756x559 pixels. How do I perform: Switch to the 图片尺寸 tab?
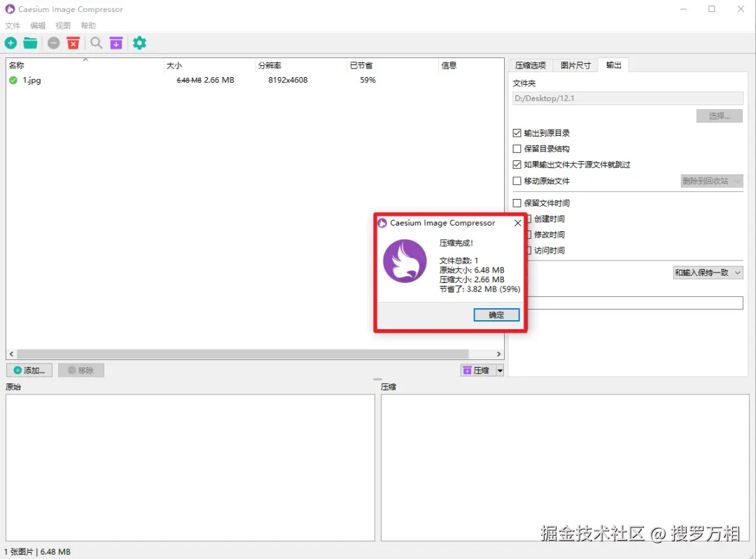pyautogui.click(x=575, y=65)
